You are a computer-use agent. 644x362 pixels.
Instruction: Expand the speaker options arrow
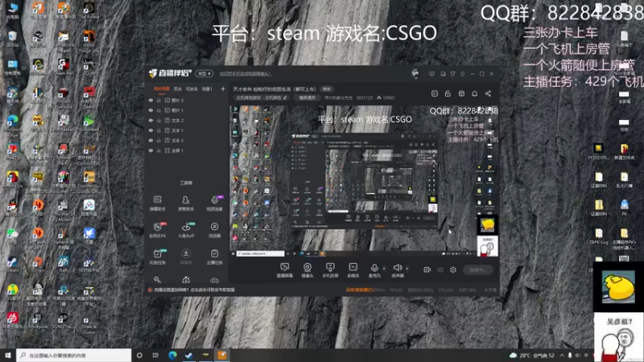click(407, 269)
